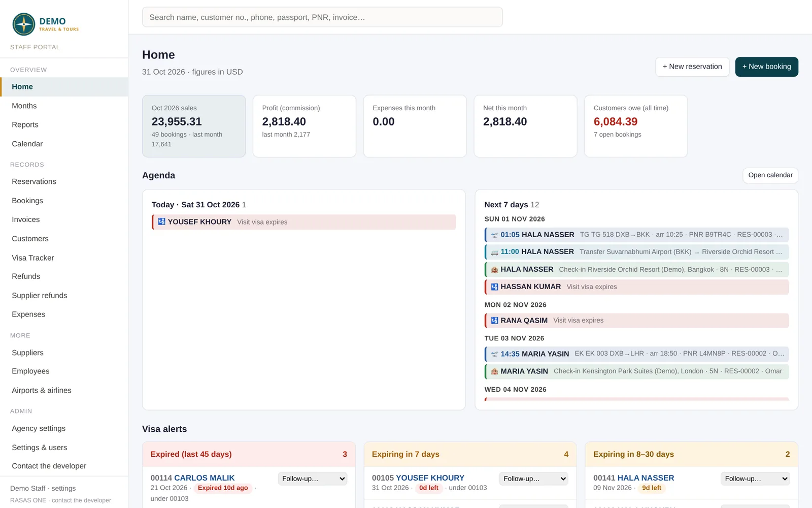Click the visa icon beside RANA QASIM
The width and height of the screenshot is (812, 508).
494,321
